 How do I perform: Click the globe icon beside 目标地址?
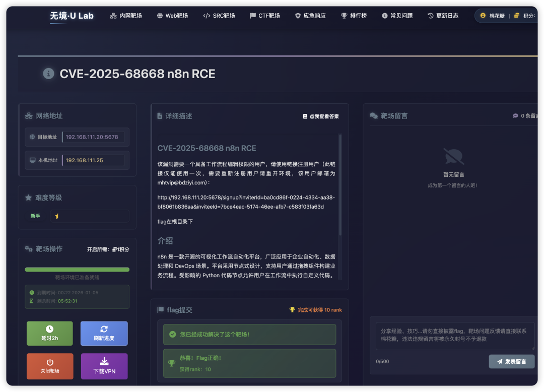point(32,137)
